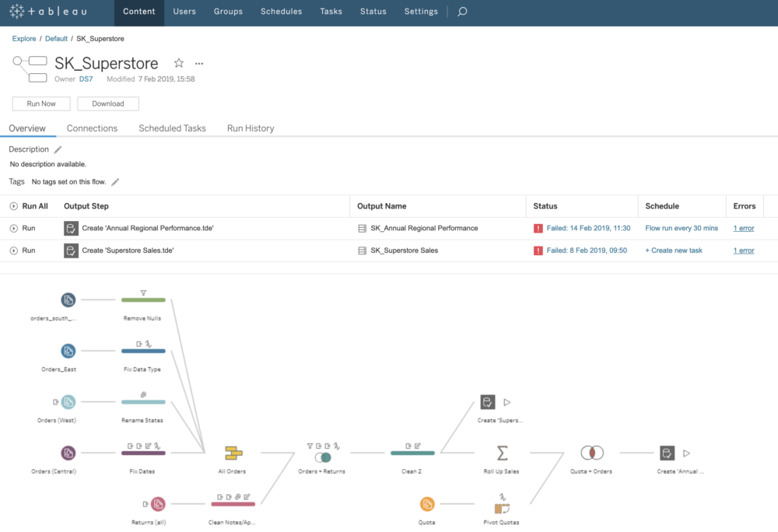The width and height of the screenshot is (778, 532).
Task: Select the Clean Notes/Ap... step
Action: (233, 504)
